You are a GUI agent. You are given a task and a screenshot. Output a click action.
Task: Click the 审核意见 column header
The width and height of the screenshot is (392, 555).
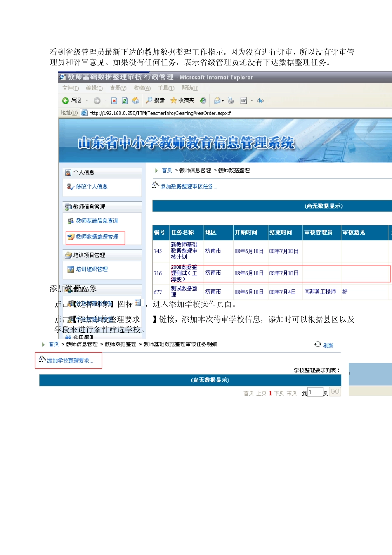pyautogui.click(x=365, y=232)
